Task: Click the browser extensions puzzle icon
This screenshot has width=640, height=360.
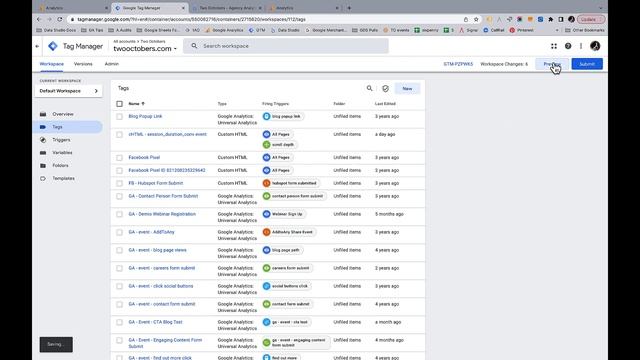Action: point(551,19)
